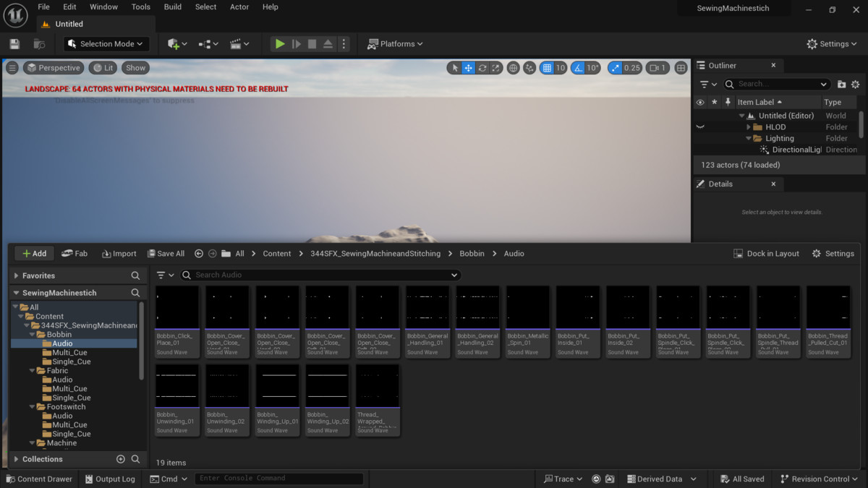
Task: Open the Cinematics clapperboard menu
Action: (x=239, y=44)
